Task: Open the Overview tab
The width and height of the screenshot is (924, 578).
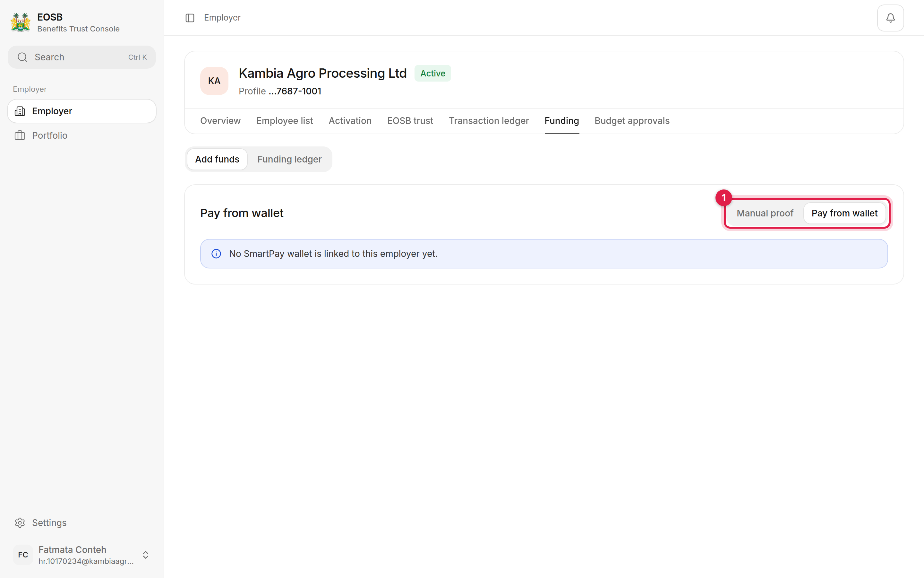Action: coord(220,121)
